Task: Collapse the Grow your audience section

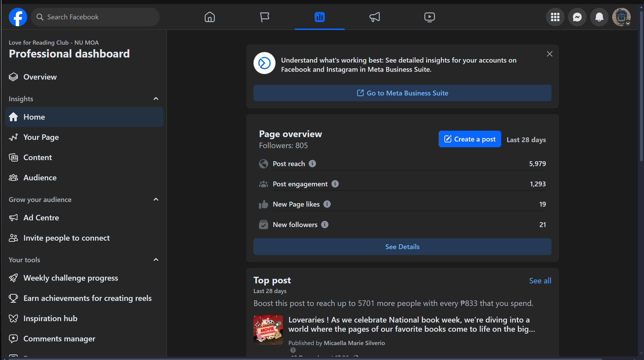Action: coord(156,199)
